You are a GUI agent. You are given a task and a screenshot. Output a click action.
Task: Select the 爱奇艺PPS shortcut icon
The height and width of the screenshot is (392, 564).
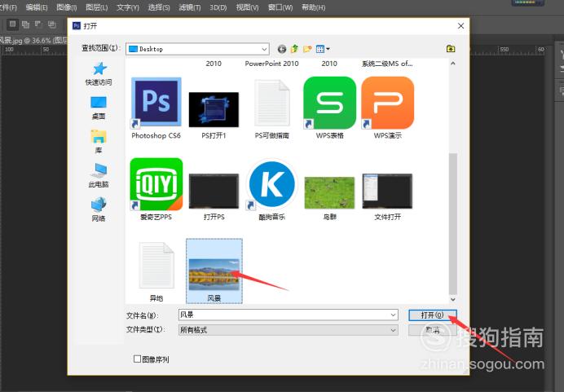coord(156,183)
